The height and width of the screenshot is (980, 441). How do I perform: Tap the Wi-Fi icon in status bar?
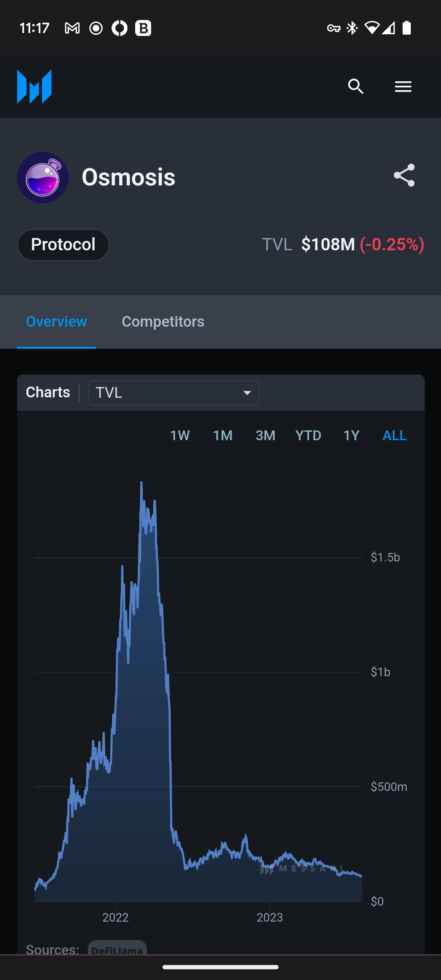tap(372, 28)
